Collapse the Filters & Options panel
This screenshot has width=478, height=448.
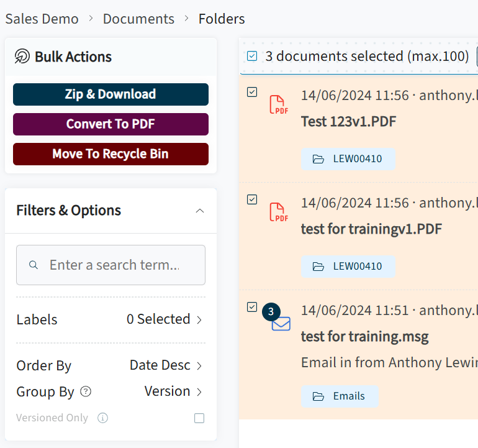(200, 211)
